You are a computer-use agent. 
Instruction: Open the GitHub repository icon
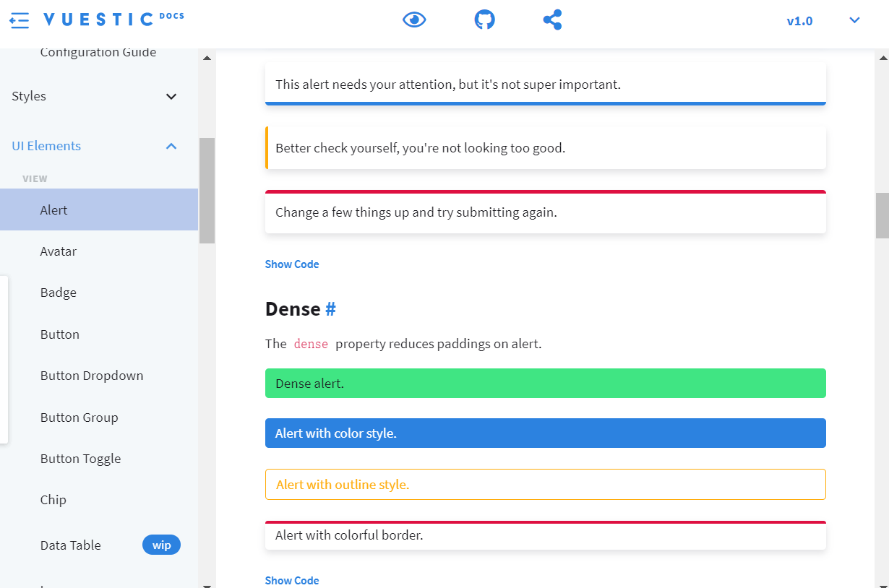coord(484,20)
